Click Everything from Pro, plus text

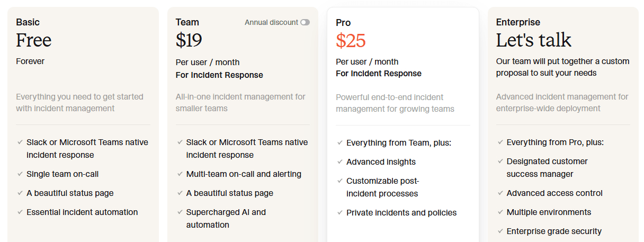click(x=555, y=142)
